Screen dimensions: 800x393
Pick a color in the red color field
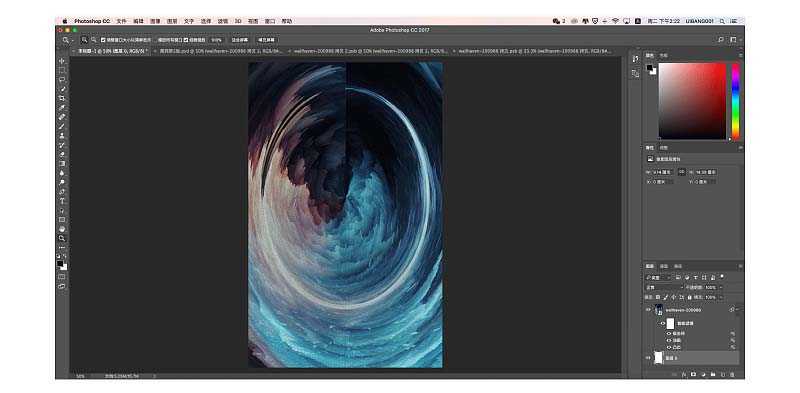(x=692, y=101)
